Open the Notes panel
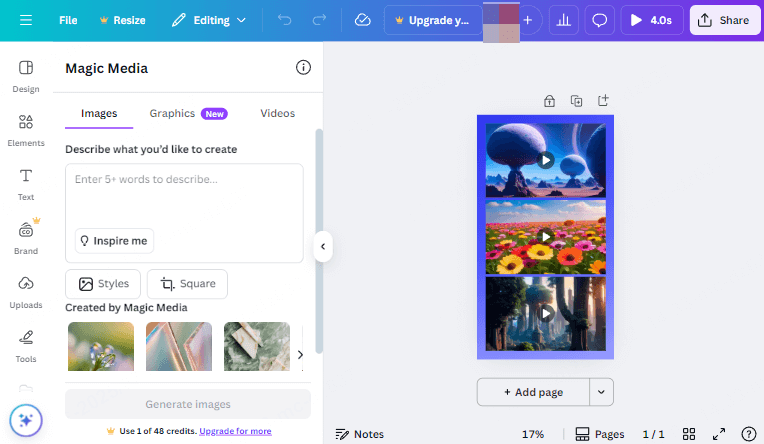This screenshot has height=444, width=764. (360, 434)
